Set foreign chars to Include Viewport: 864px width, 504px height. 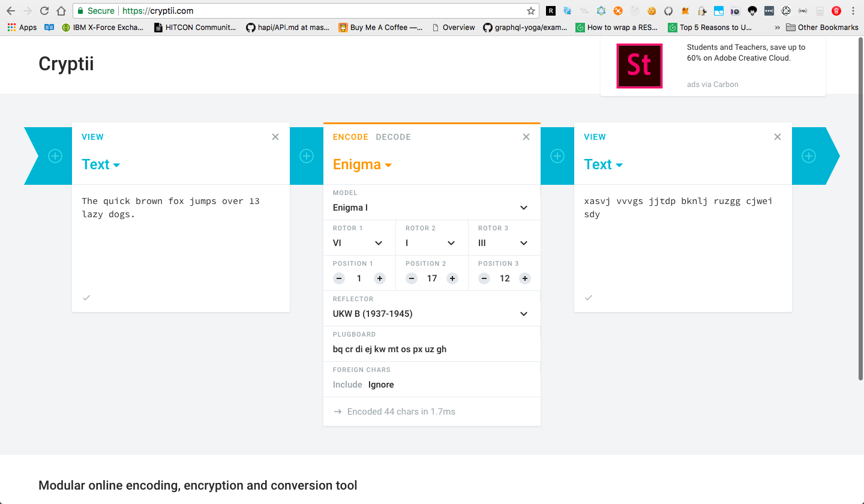(347, 385)
